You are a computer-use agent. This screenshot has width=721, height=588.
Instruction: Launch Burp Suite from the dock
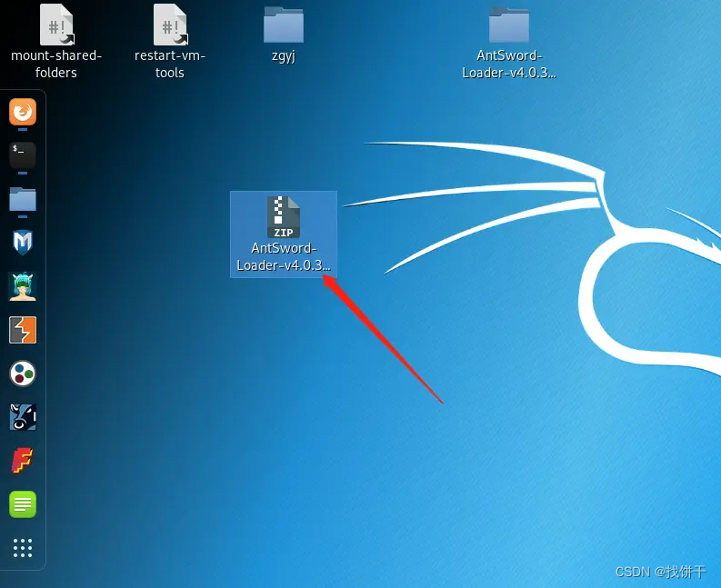click(23, 330)
